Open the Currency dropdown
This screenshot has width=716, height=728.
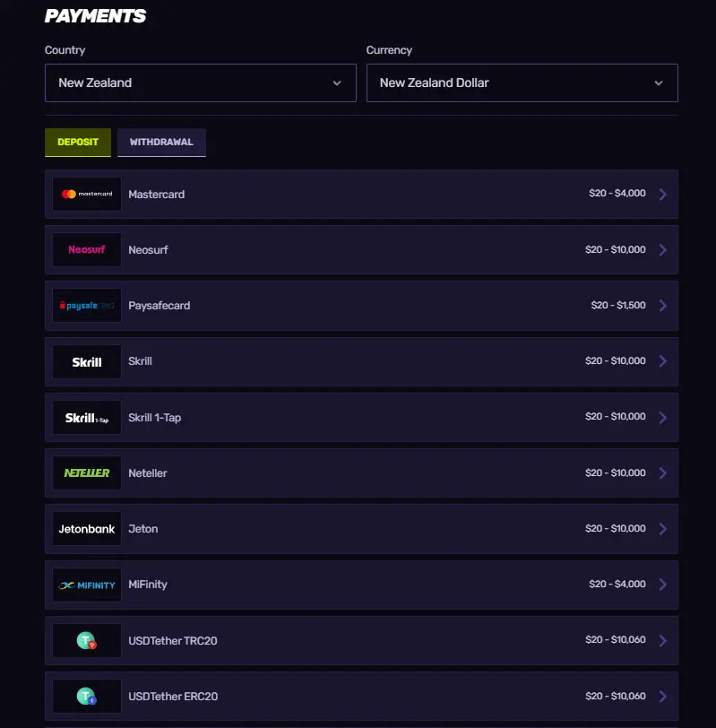[522, 82]
